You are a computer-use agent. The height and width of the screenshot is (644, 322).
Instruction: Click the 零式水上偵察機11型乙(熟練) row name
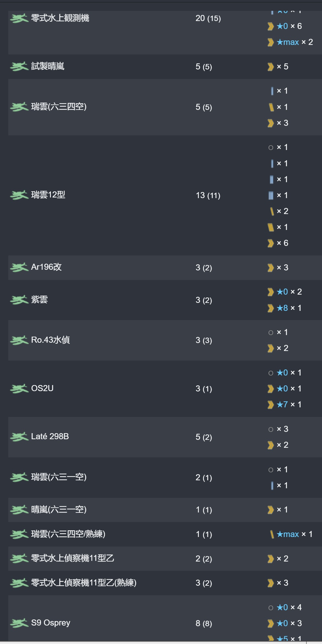[84, 583]
